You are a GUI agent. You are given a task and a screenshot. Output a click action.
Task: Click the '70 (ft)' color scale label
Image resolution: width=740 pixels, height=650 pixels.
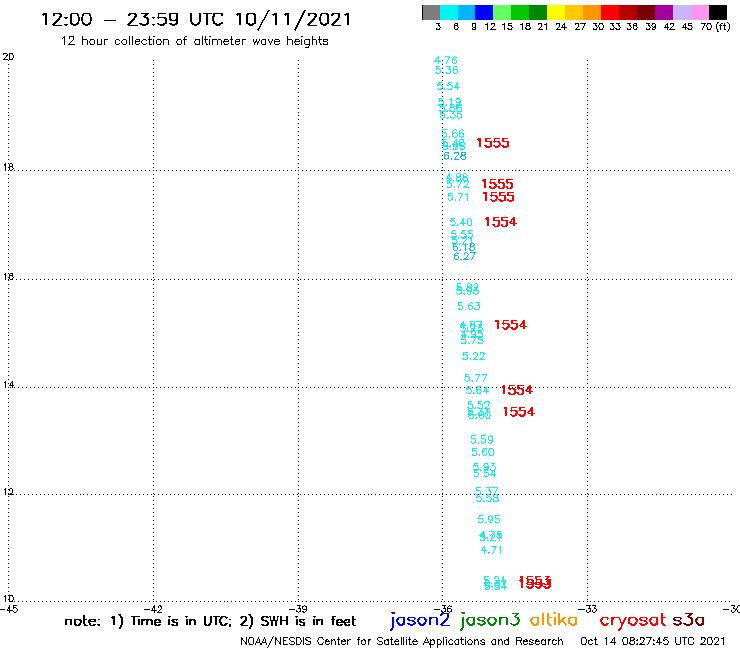click(x=715, y=27)
